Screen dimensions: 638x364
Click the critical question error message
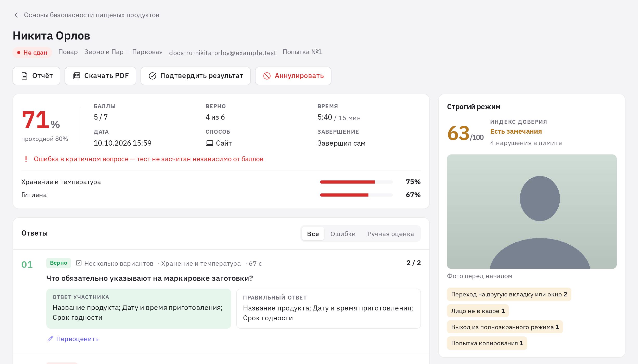click(149, 159)
